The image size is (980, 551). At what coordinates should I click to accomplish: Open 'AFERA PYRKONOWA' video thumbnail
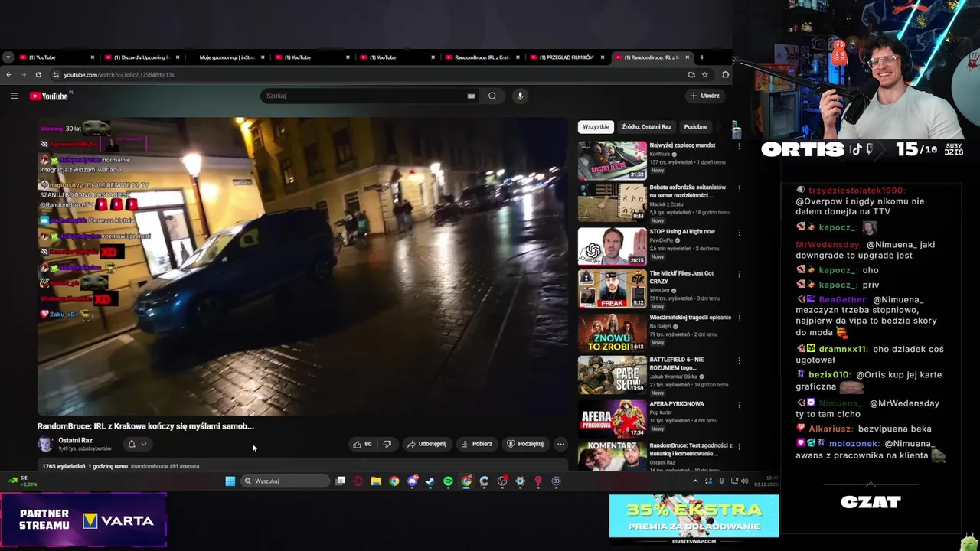pos(612,419)
